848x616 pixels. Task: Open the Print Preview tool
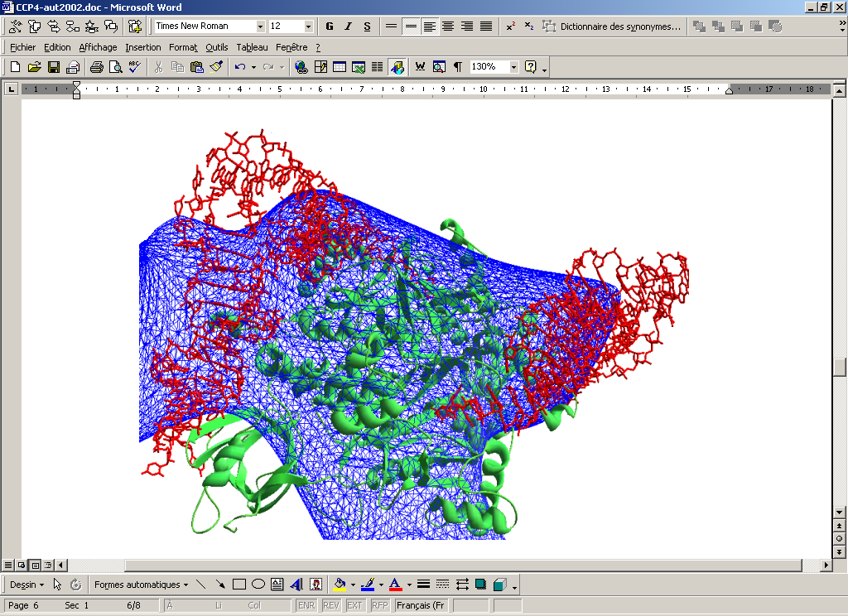[115, 67]
